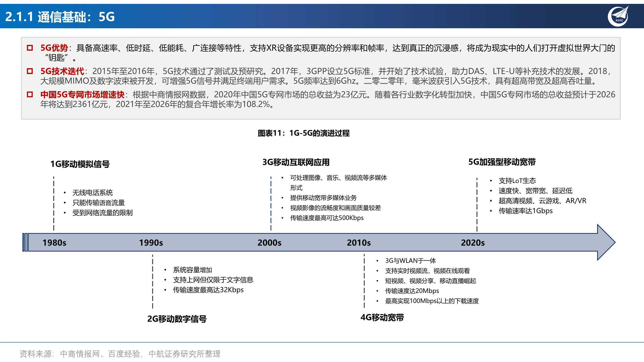Screen dimensions: 644x362
Task: Click the AVIC logo in the header
Action: (618, 16)
